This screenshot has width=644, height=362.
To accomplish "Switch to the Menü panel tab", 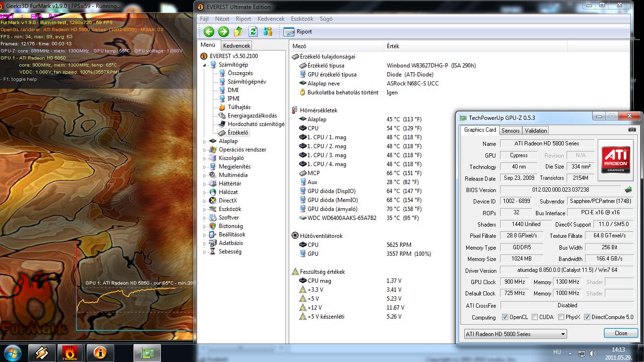I will pyautogui.click(x=208, y=45).
